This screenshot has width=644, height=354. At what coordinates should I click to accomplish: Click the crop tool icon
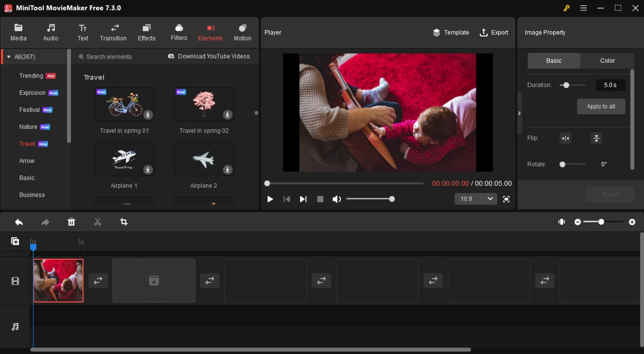tap(124, 222)
